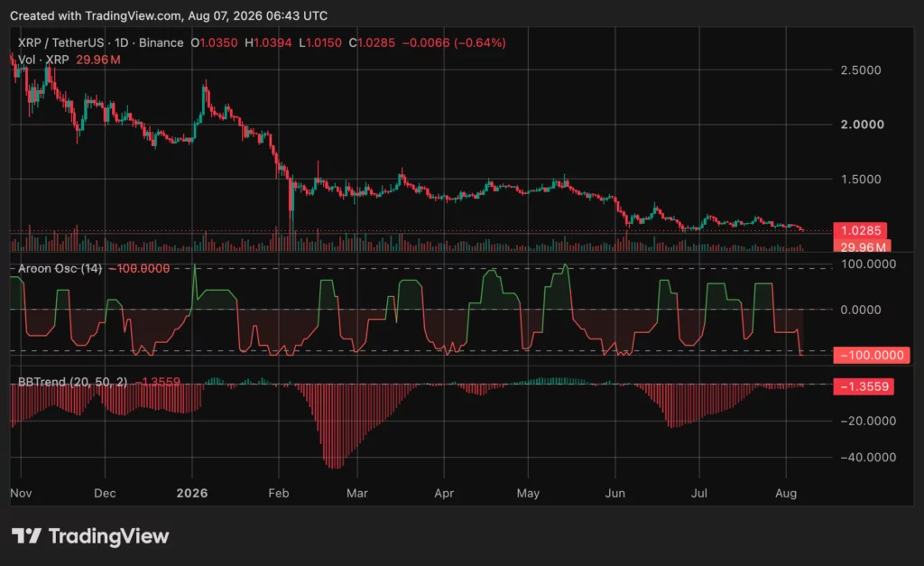Click the Vol · XRP indicator label
Viewport: 924px width, 566px height.
(43, 60)
